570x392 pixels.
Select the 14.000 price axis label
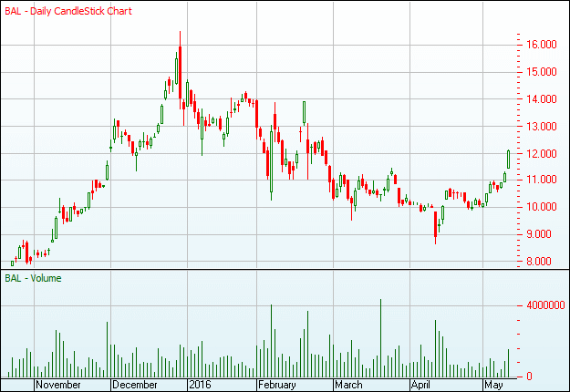pyautogui.click(x=542, y=98)
